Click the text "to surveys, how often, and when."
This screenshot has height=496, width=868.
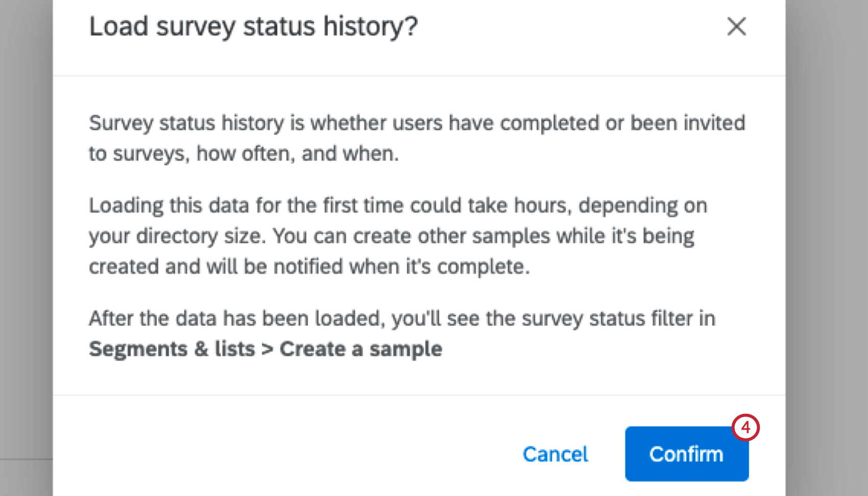244,154
